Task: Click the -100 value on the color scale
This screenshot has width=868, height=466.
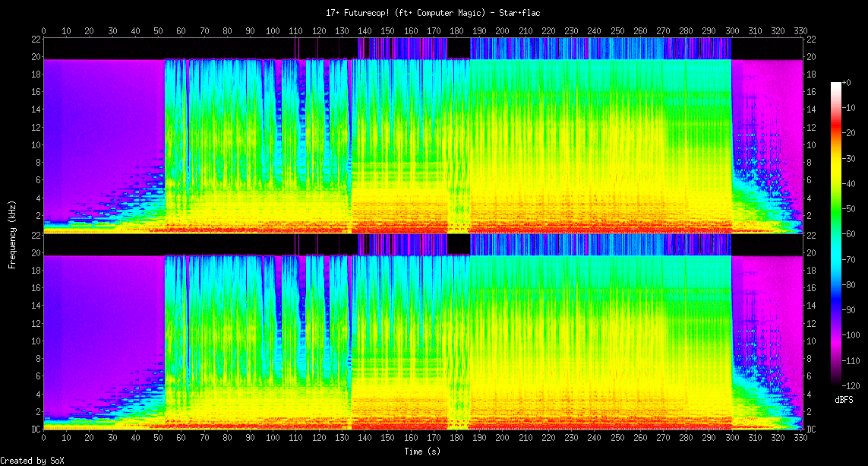Action: 851,335
